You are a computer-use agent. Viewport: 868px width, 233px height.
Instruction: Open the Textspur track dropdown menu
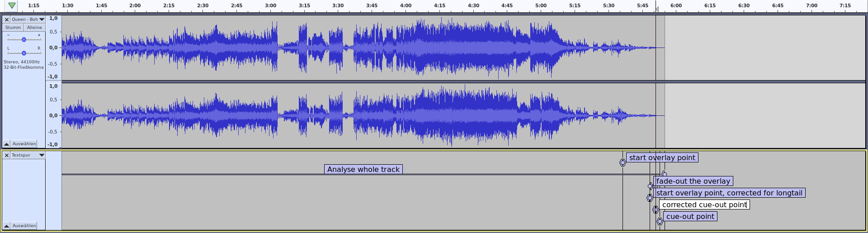(x=42, y=155)
